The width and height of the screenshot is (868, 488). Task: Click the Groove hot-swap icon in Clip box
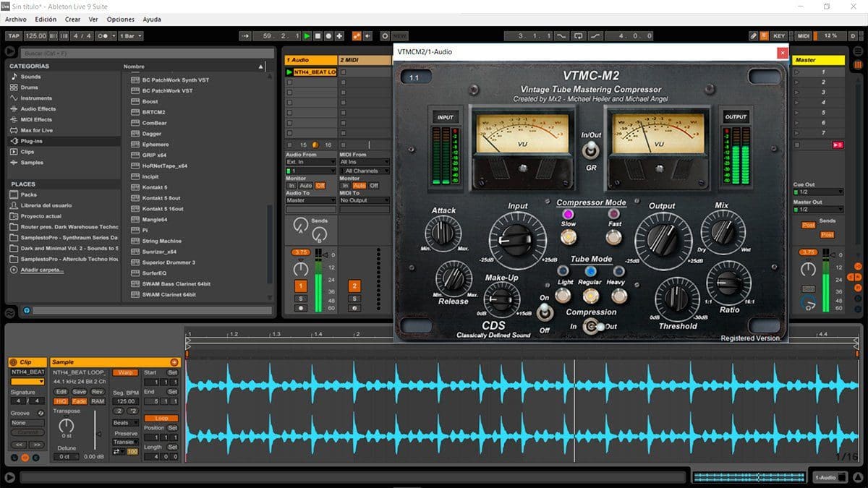click(x=41, y=413)
